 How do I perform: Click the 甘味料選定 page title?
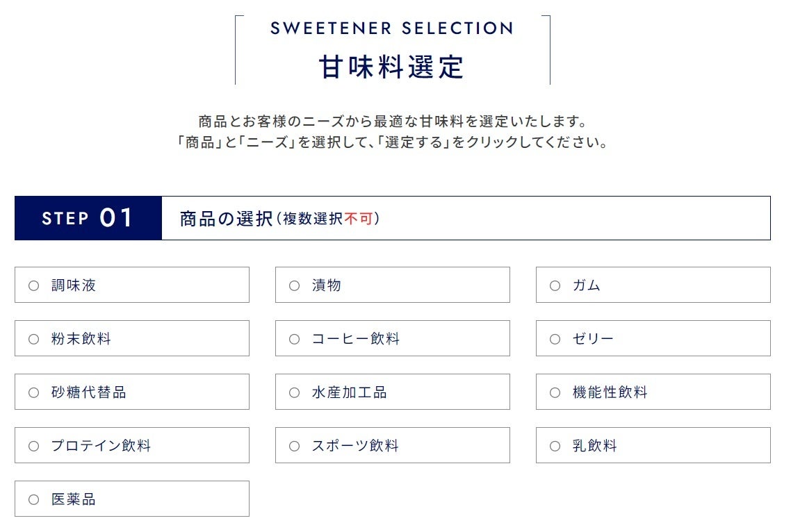pyautogui.click(x=391, y=67)
